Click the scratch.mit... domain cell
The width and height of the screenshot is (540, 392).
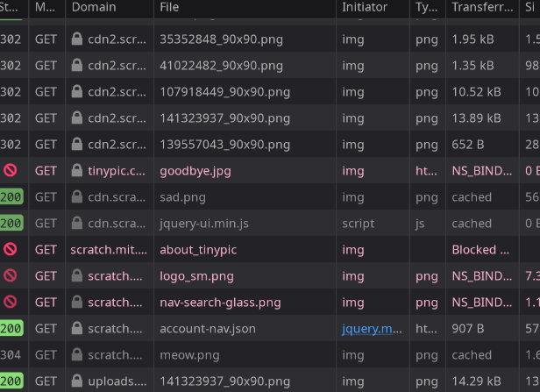click(x=110, y=249)
